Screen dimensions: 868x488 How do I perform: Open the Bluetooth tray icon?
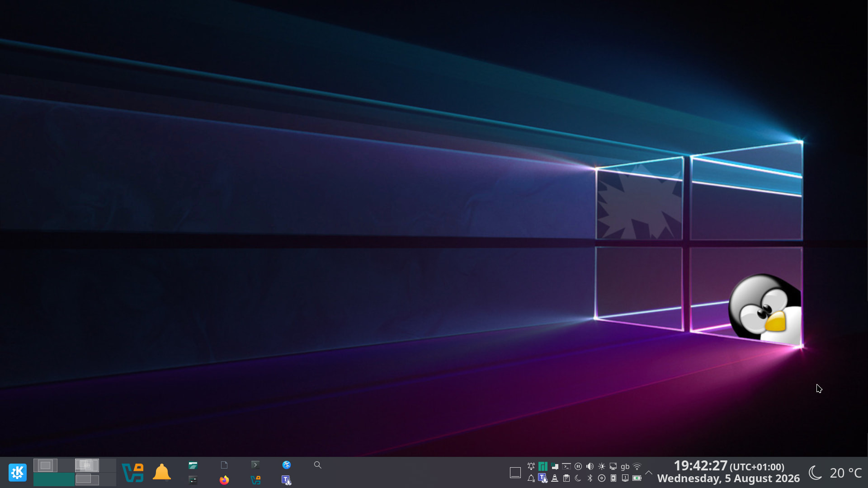(x=590, y=478)
